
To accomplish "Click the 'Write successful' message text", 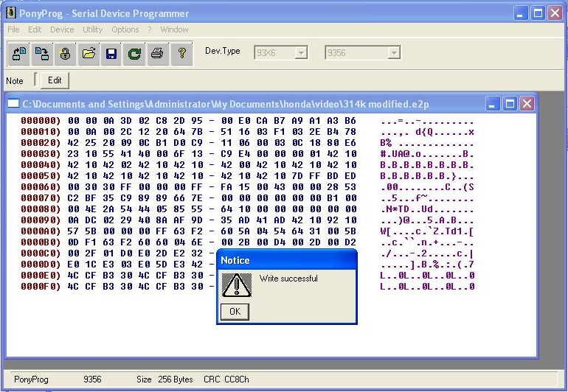I will pyautogui.click(x=288, y=279).
